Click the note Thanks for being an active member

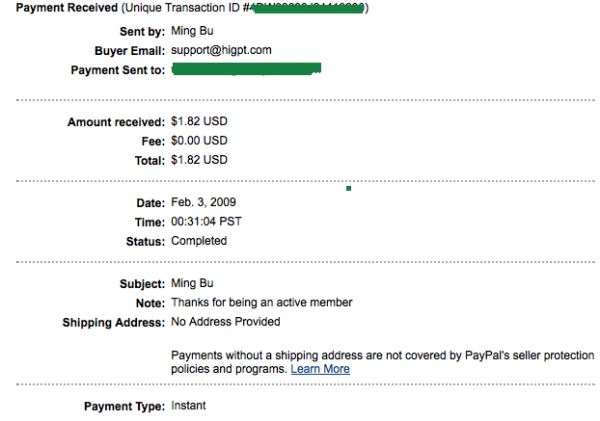point(261,303)
